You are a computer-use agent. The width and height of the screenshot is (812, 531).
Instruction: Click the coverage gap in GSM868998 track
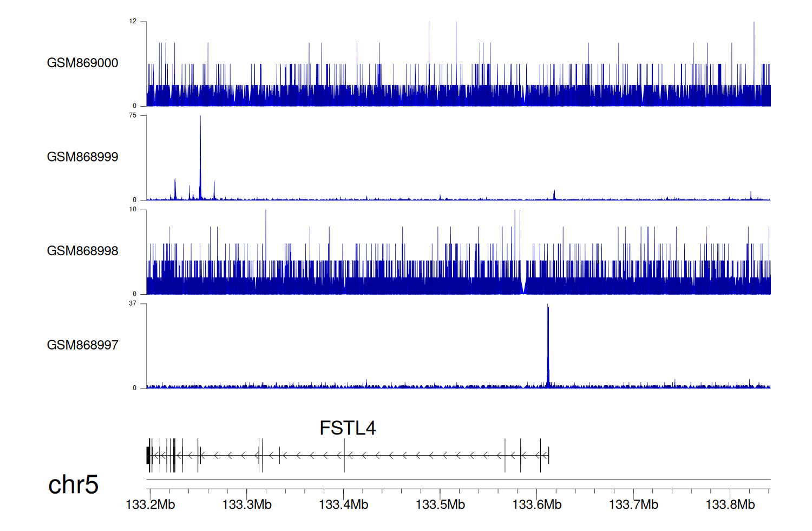click(x=523, y=284)
